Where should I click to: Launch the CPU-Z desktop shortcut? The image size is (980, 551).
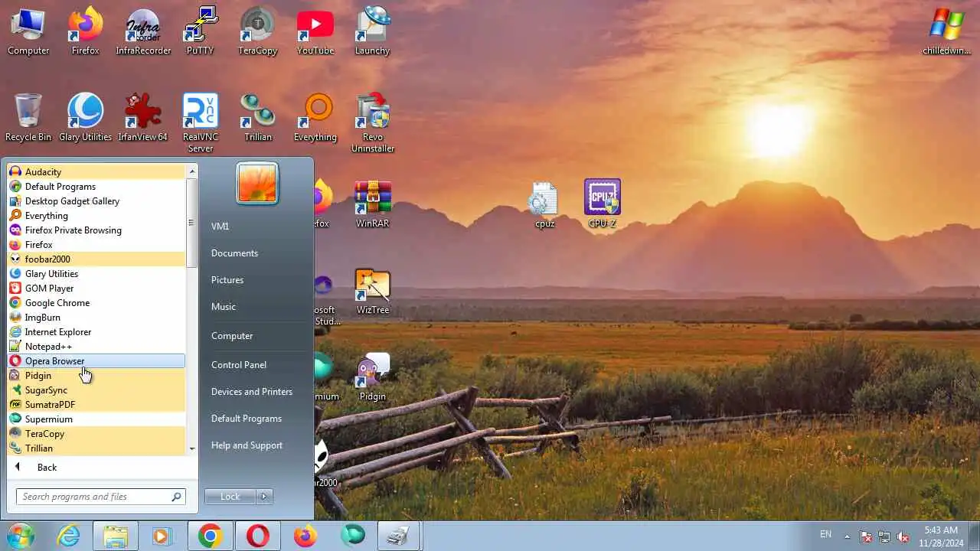pos(603,204)
